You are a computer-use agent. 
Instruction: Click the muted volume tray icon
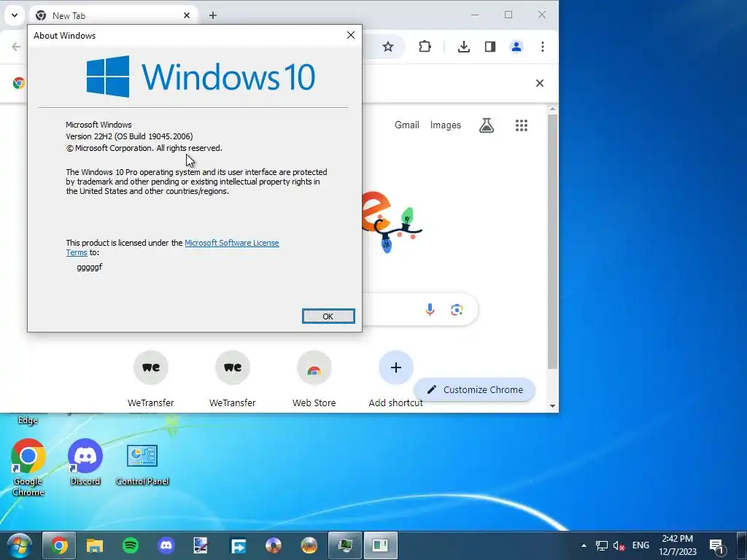(619, 545)
